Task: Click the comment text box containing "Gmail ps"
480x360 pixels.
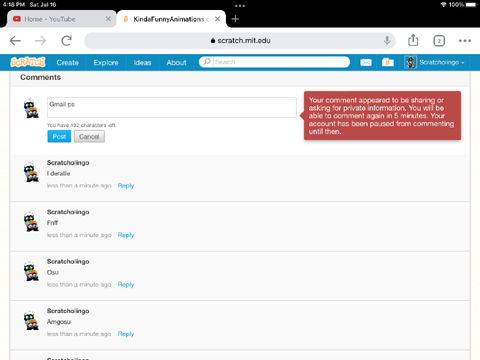Action: (172, 107)
